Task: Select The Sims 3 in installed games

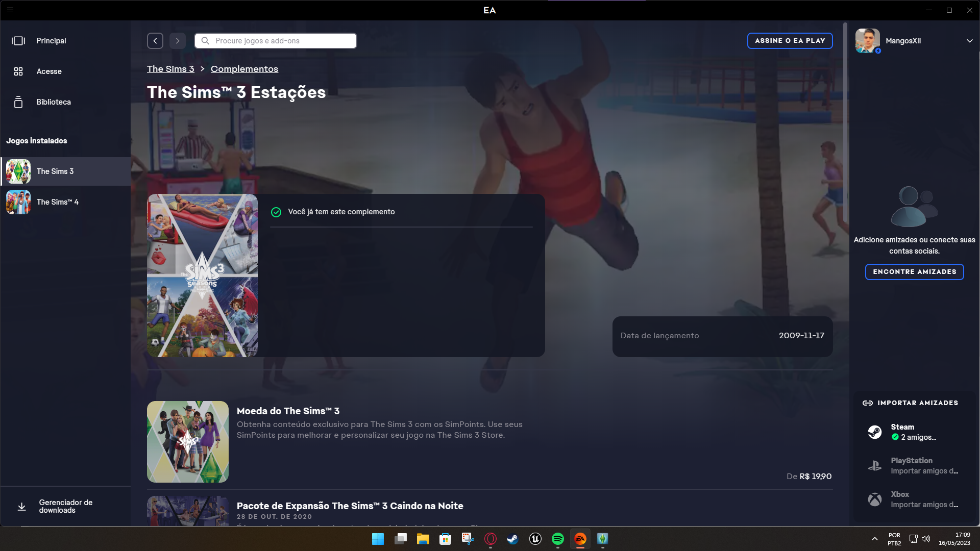Action: [65, 171]
